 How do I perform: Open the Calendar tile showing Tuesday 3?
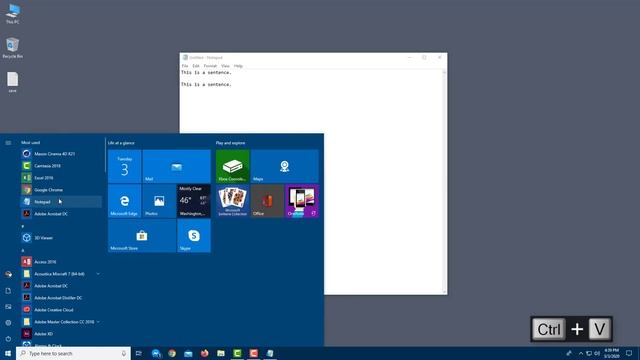[124, 166]
